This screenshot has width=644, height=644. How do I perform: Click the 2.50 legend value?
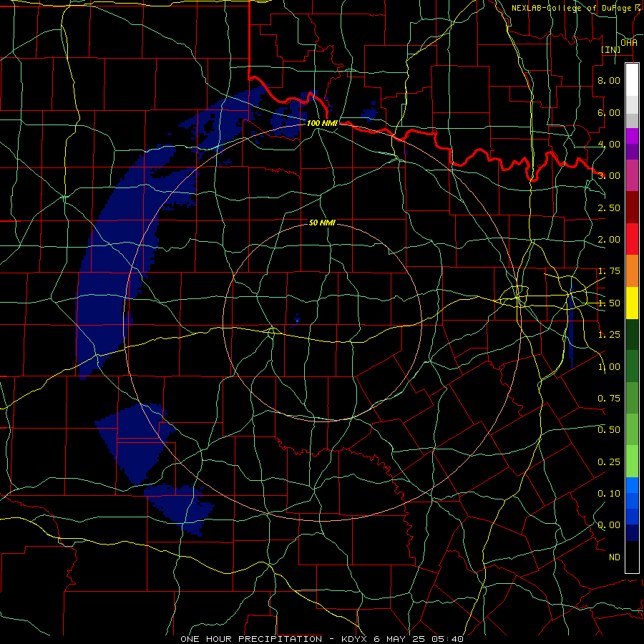point(609,208)
